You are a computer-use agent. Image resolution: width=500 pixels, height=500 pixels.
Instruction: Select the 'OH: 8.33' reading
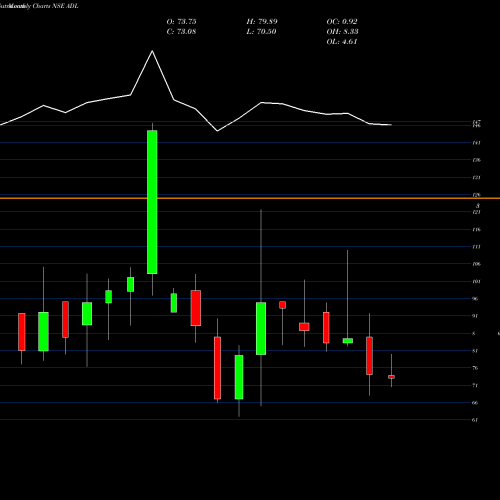[x=342, y=32]
